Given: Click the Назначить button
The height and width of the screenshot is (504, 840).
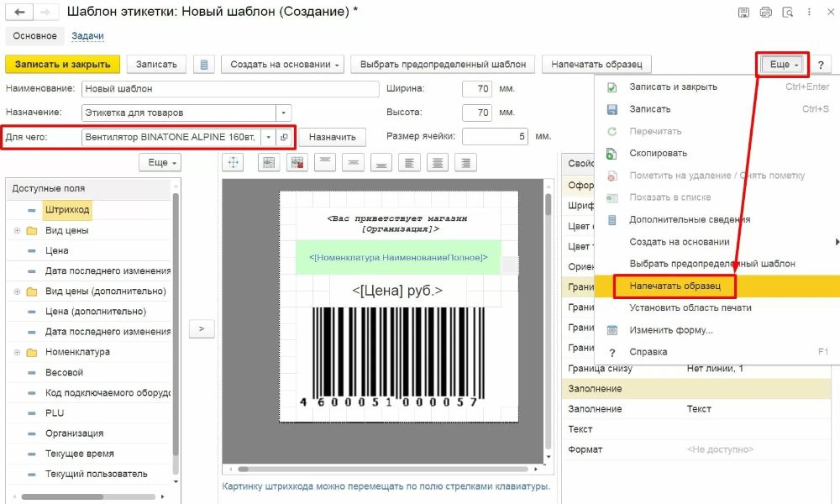Looking at the screenshot, I should tap(332, 137).
